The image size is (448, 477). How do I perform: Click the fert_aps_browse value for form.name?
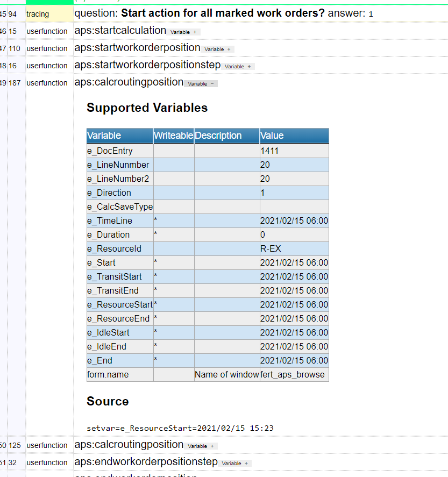coord(292,374)
